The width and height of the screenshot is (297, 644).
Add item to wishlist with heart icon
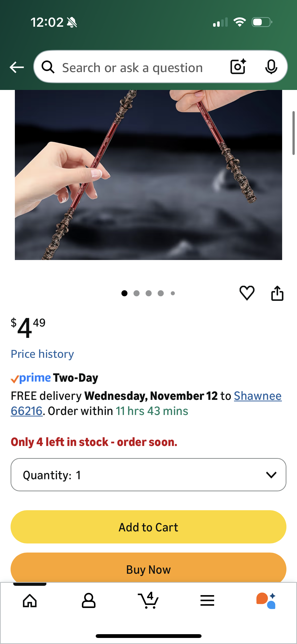point(247,293)
